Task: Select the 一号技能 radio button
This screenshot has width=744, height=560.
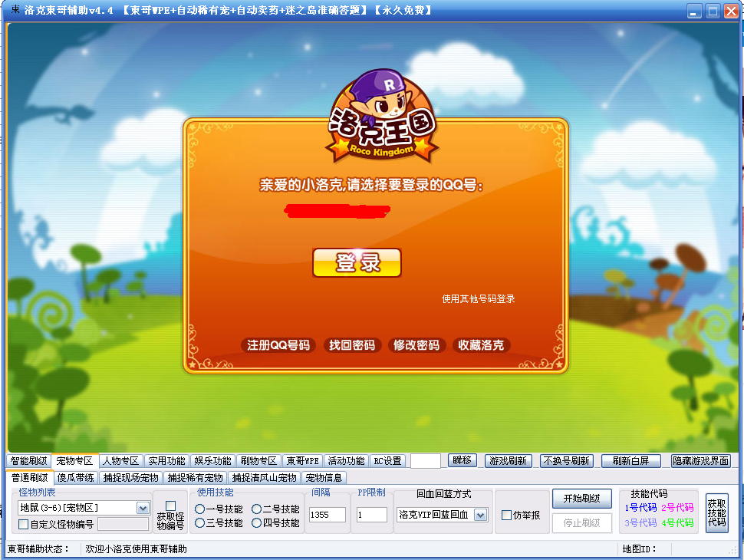Action: pos(199,509)
